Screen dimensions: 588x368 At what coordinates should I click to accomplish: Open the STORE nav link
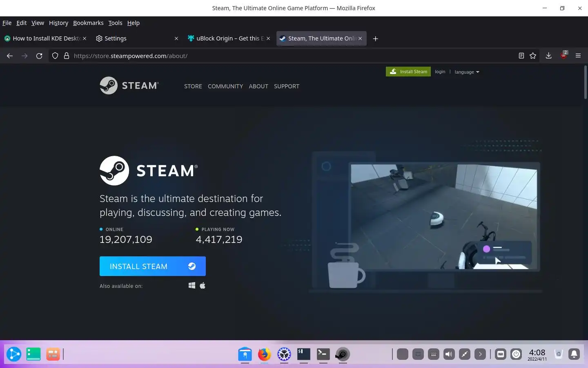[x=193, y=86]
